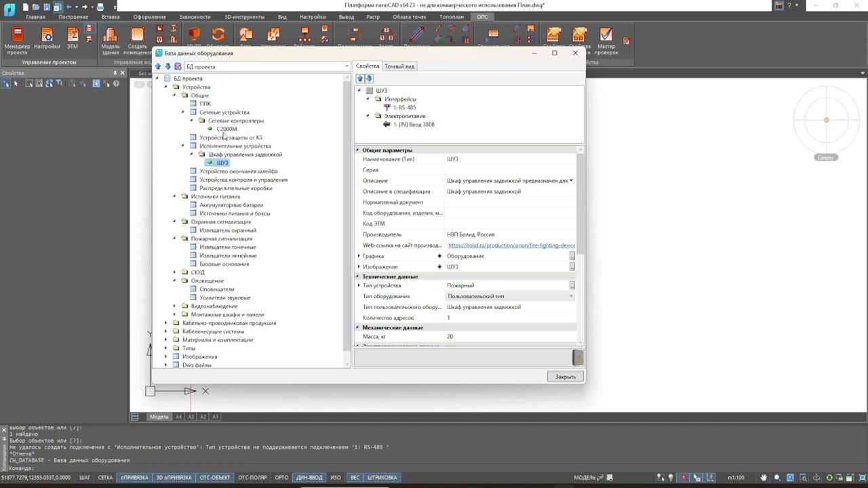Open the Настройки ribbon tool
Screen dimensions: 868x488
pyautogui.click(x=47, y=39)
